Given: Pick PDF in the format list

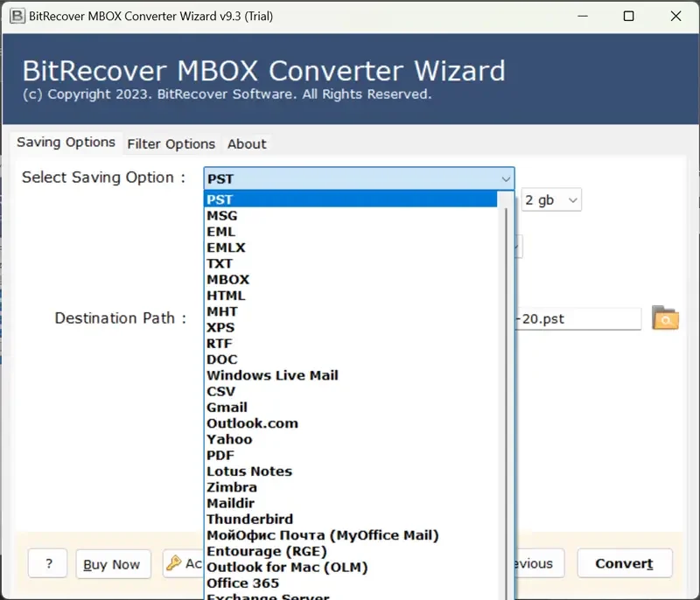Looking at the screenshot, I should coord(220,455).
